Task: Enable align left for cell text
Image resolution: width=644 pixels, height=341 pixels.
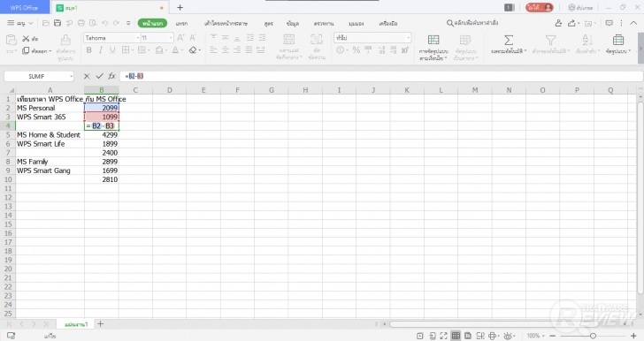Action: pos(213,50)
